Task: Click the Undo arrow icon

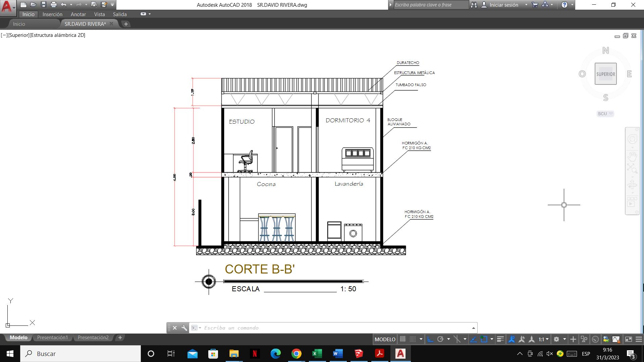Action: [63, 5]
